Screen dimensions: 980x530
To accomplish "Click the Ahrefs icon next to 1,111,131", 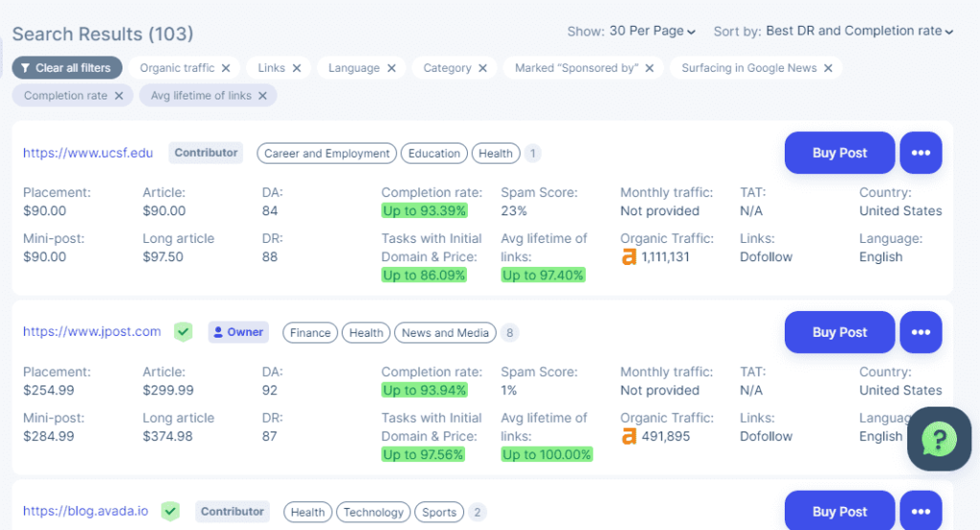I will (629, 257).
